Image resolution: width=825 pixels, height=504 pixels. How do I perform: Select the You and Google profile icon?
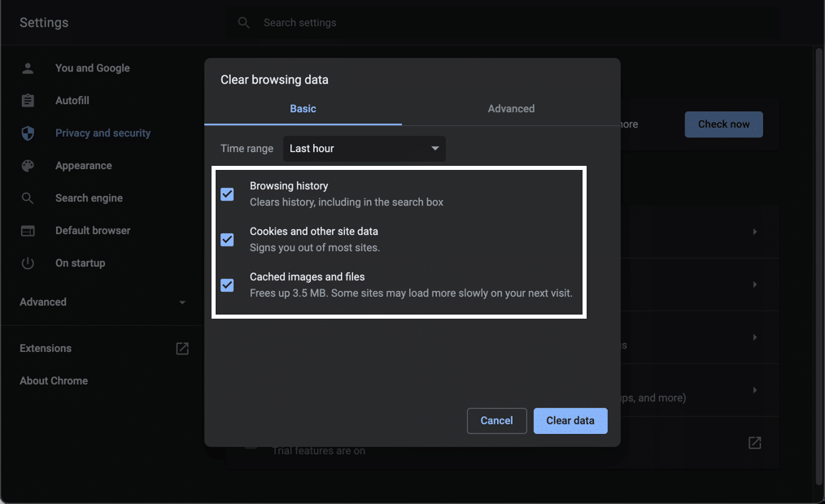click(28, 68)
